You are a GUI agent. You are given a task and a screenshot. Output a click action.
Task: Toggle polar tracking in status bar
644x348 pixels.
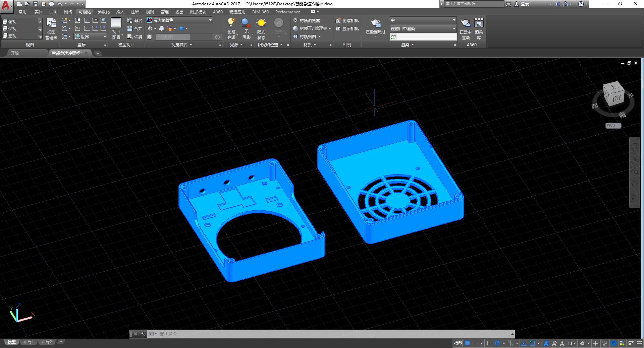tap(497, 343)
